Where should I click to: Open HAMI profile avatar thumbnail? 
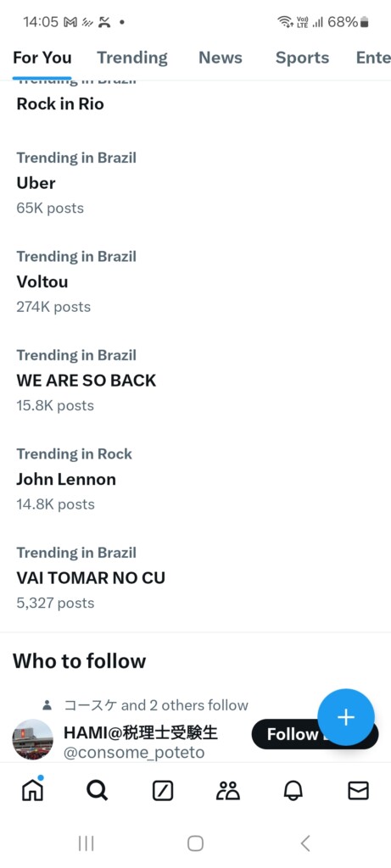coord(33,739)
